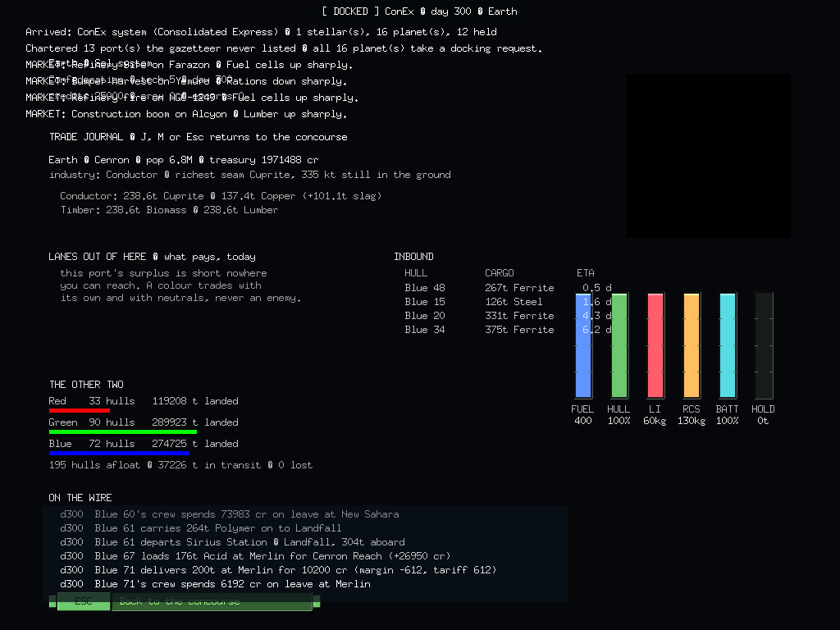Click wire entry 'Blue 67 loads 176t Acid'
Screen dimensions: 840x630
[x=256, y=556]
